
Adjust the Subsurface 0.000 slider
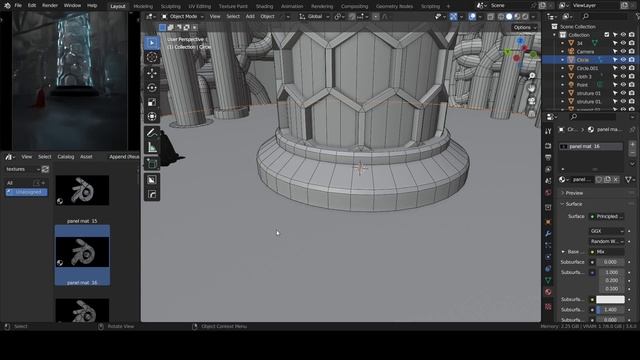click(x=610, y=262)
